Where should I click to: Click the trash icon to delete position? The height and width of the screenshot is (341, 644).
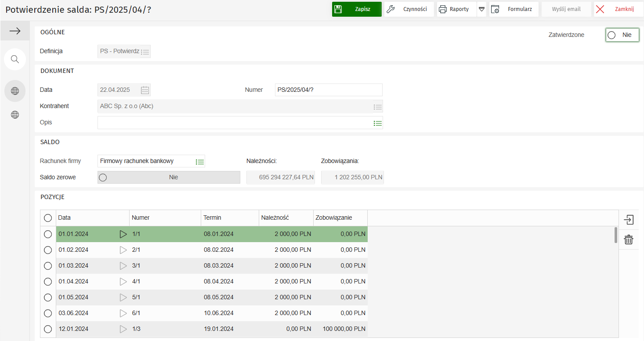(629, 239)
